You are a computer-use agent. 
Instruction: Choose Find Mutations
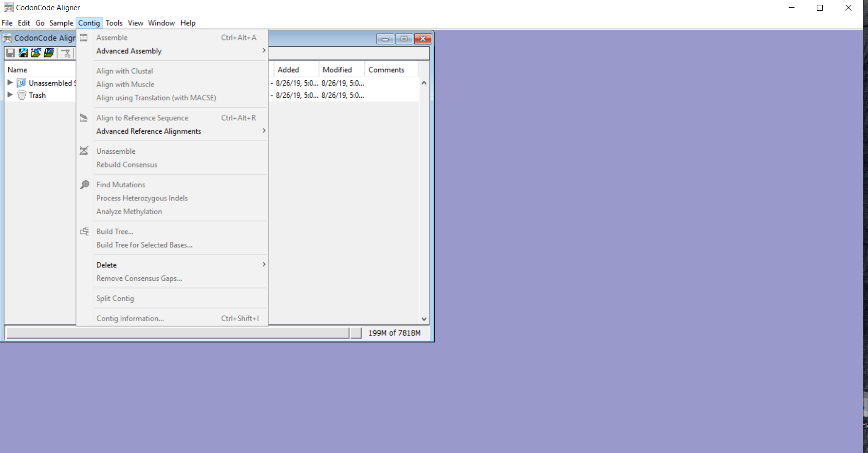coord(172,184)
